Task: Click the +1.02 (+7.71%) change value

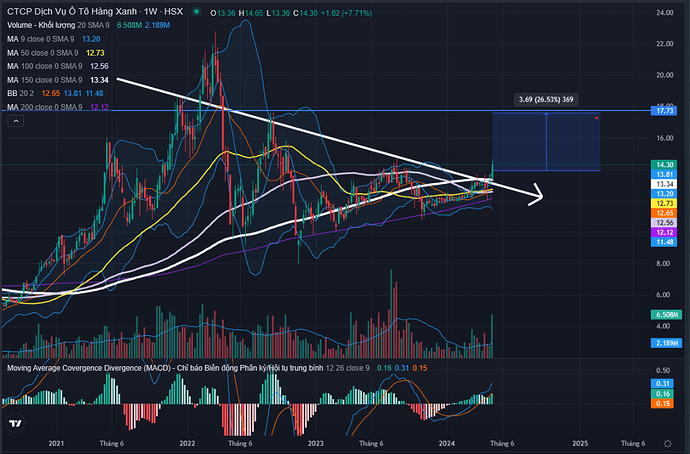Action: pos(346,13)
